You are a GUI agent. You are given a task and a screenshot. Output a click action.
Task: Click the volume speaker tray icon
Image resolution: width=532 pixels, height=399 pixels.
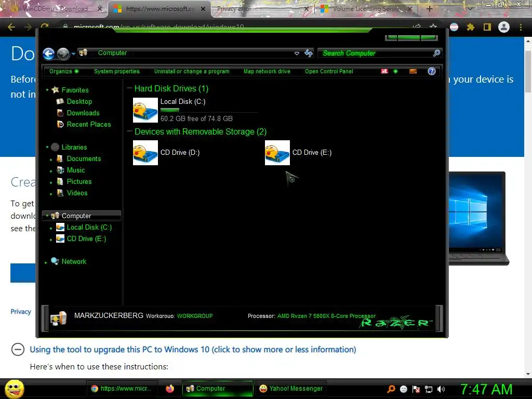click(441, 389)
